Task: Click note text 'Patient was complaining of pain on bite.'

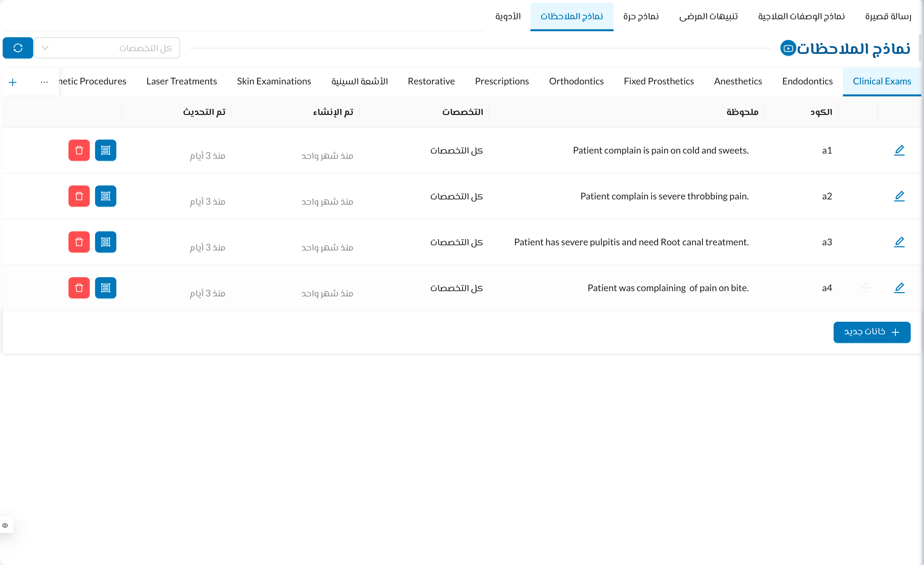Action: click(x=668, y=288)
